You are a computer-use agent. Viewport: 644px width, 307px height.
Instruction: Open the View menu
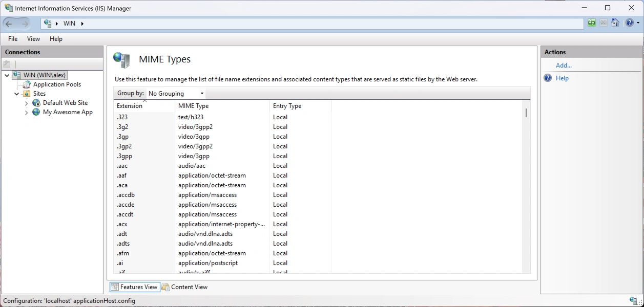pos(33,39)
